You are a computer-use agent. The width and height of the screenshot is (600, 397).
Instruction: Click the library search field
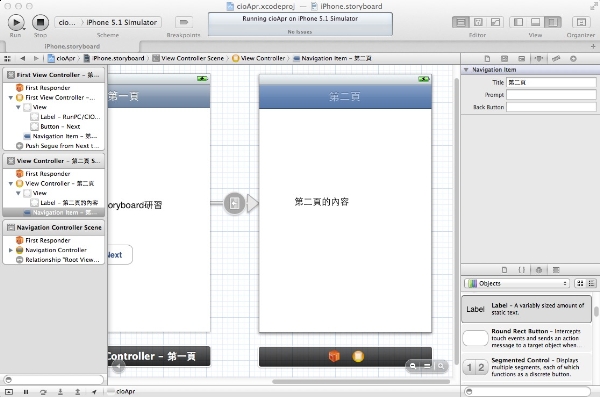click(527, 391)
